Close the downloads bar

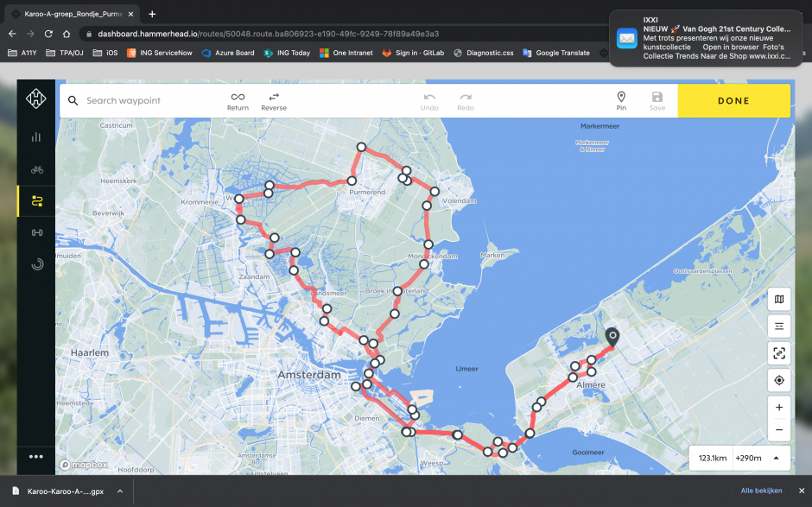pos(802,491)
